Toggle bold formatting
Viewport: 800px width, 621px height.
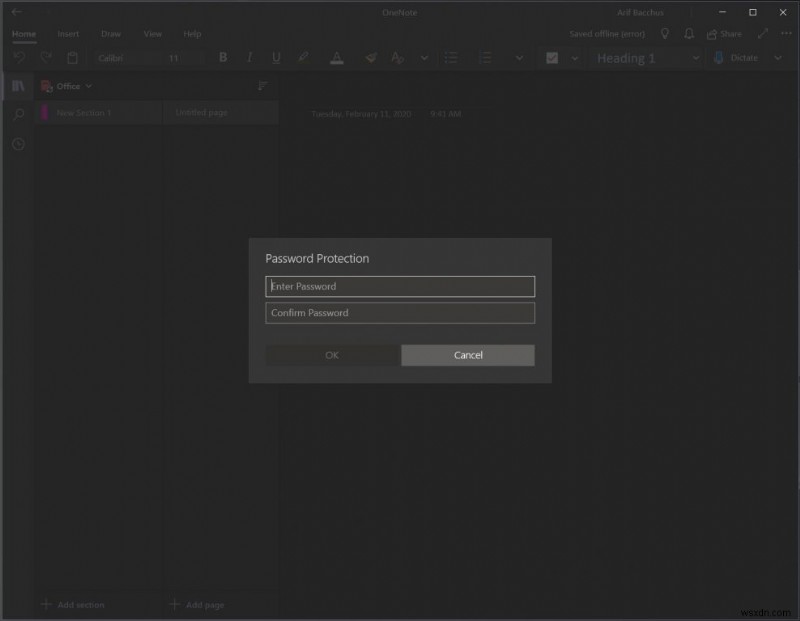coord(223,57)
